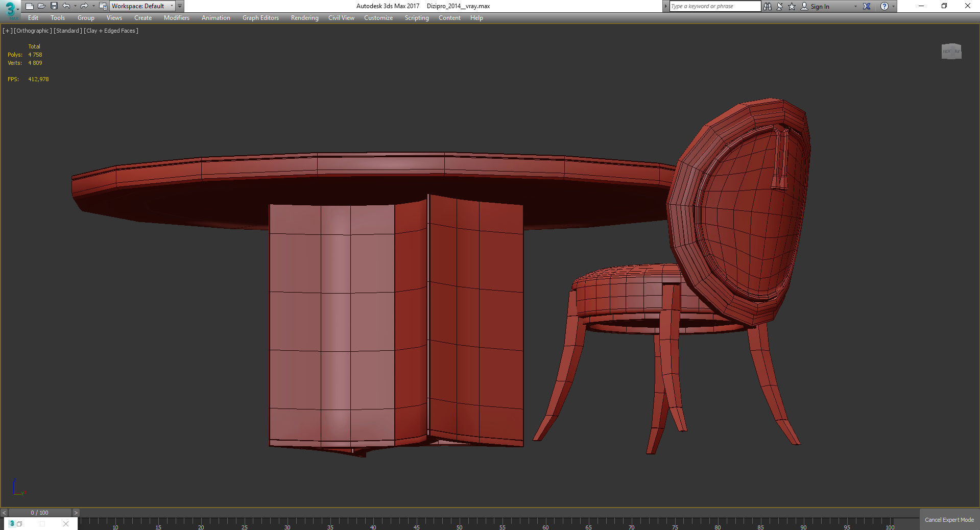Save the scene with the floppy disk icon
Viewport: 980px width, 530px height.
[54, 6]
